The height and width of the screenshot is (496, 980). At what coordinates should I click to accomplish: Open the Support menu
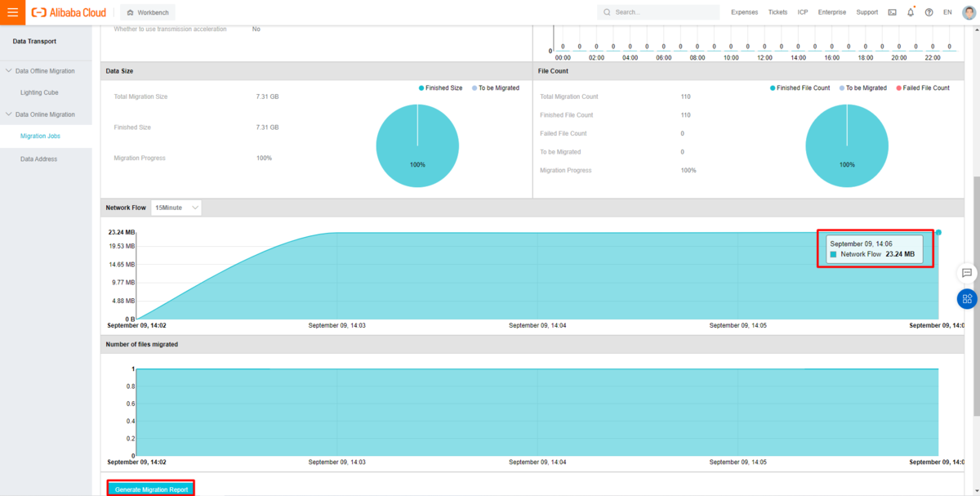click(867, 12)
